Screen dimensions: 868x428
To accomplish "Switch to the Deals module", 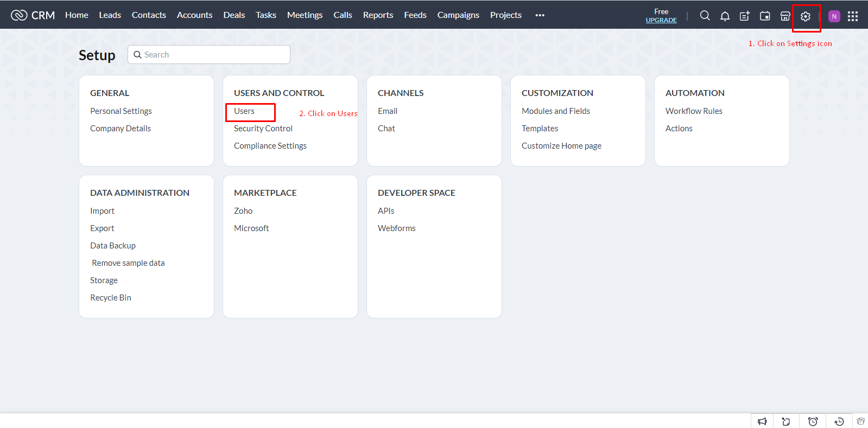I will click(234, 15).
